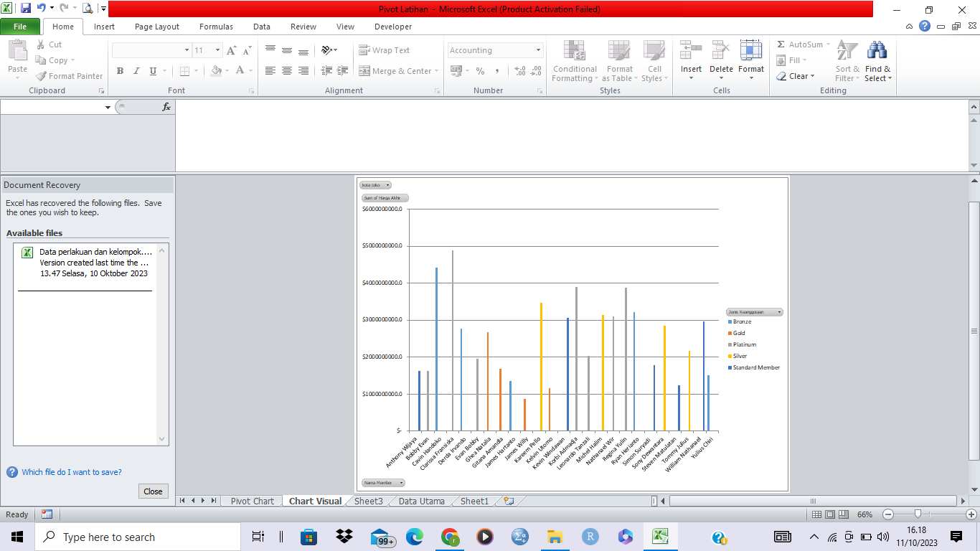Open Microsoft Excel Help question mark icon

[x=925, y=26]
